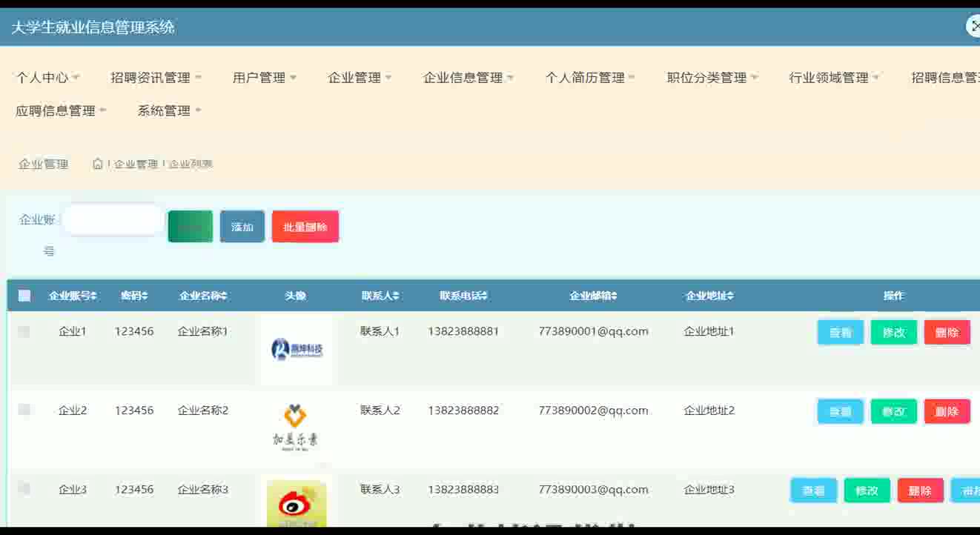Click 删除 for 企业1 row
Viewport: 980px width, 535px height.
click(x=947, y=333)
